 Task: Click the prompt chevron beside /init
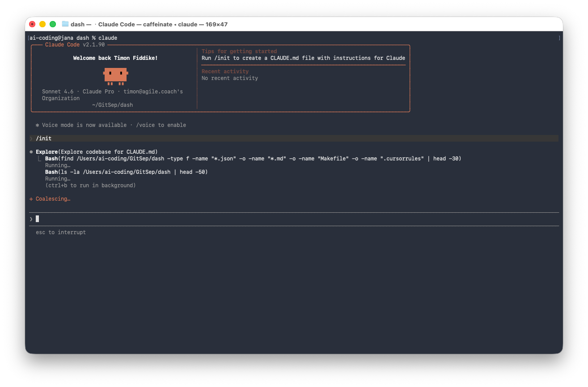[x=31, y=139]
